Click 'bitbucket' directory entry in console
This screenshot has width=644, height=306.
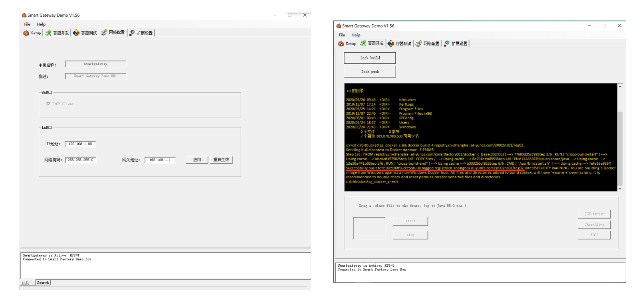(x=407, y=100)
